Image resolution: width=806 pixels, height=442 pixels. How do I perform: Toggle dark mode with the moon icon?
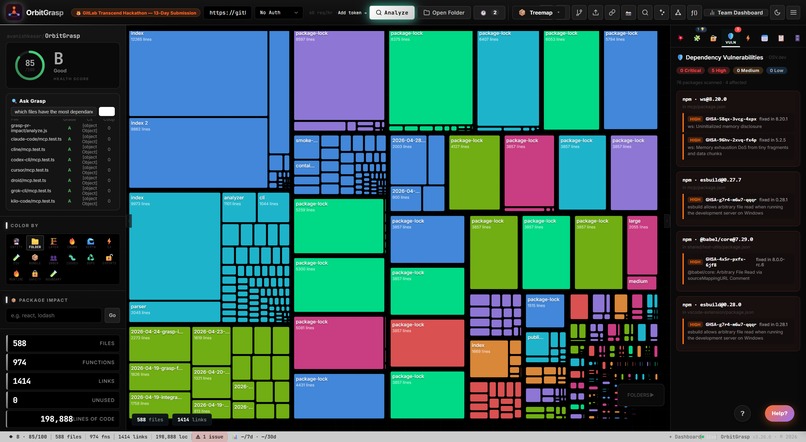click(777, 12)
